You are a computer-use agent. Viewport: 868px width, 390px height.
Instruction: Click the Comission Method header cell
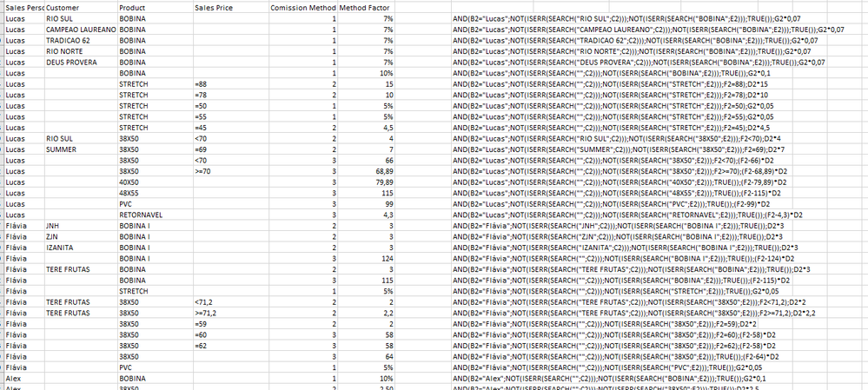(303, 8)
